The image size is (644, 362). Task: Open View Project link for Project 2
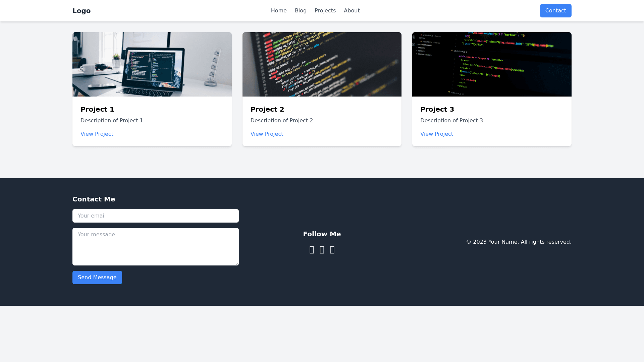tap(267, 134)
